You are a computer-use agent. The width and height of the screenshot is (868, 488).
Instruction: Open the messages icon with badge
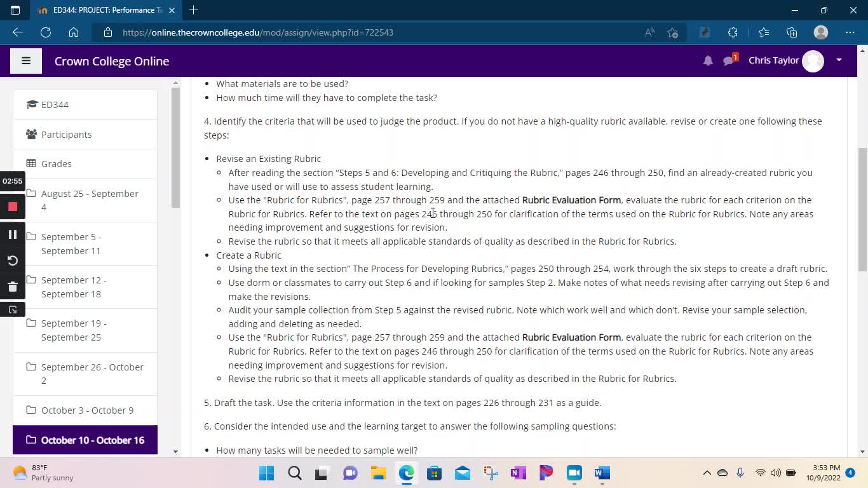[729, 60]
